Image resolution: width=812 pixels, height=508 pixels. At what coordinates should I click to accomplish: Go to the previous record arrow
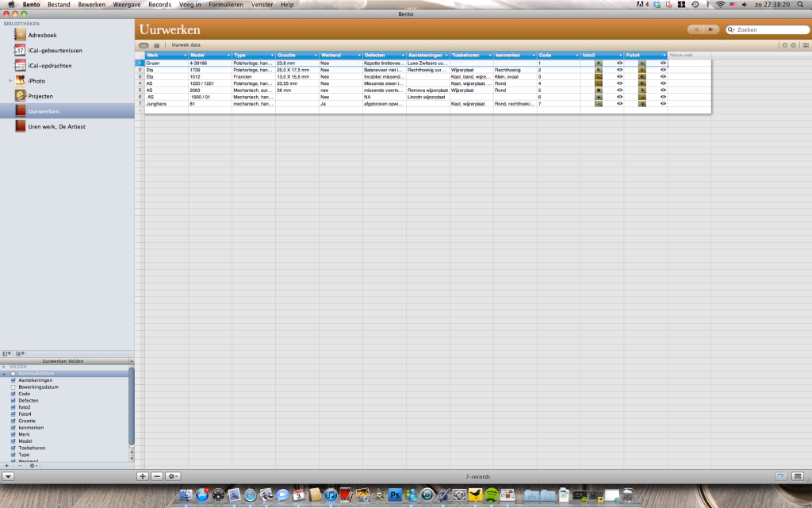[x=695, y=29]
